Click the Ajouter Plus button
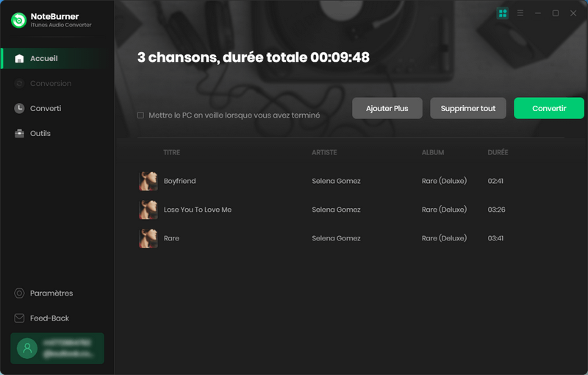The width and height of the screenshot is (588, 375). (x=387, y=108)
